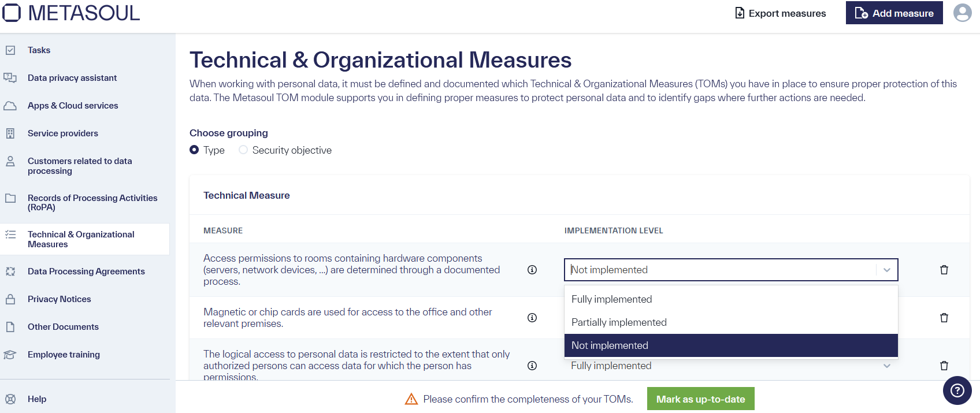
Task: Click the 'Please confirm the completeness of your TOMs' notice
Action: [528, 399]
